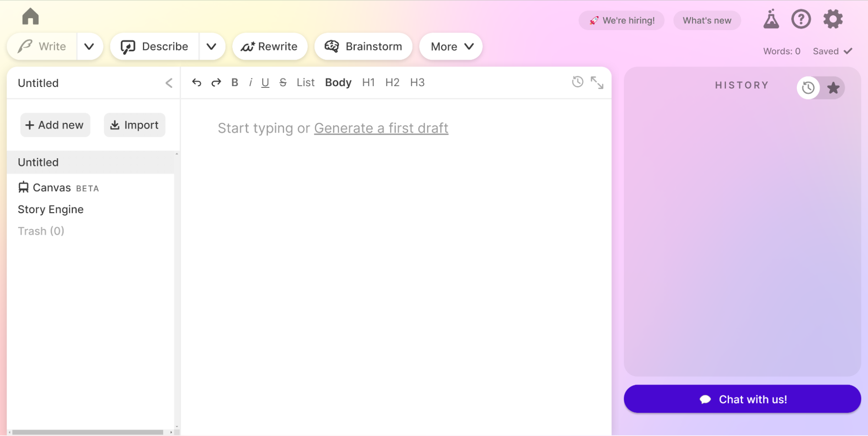Click the sidebar horizontal scrollbar

click(x=87, y=432)
